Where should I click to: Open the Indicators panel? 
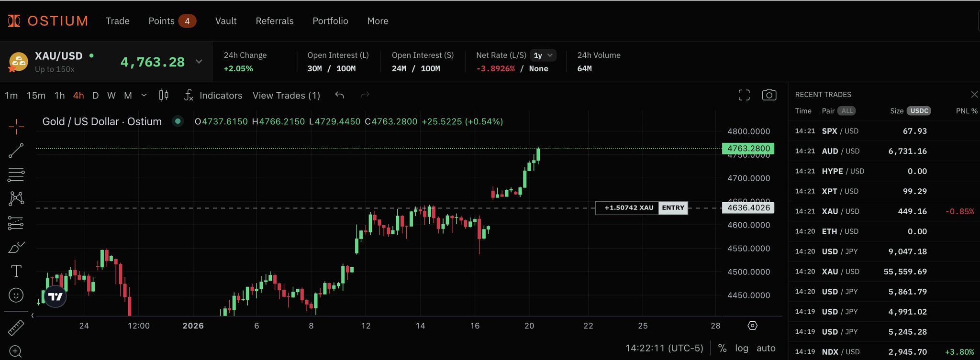click(213, 96)
